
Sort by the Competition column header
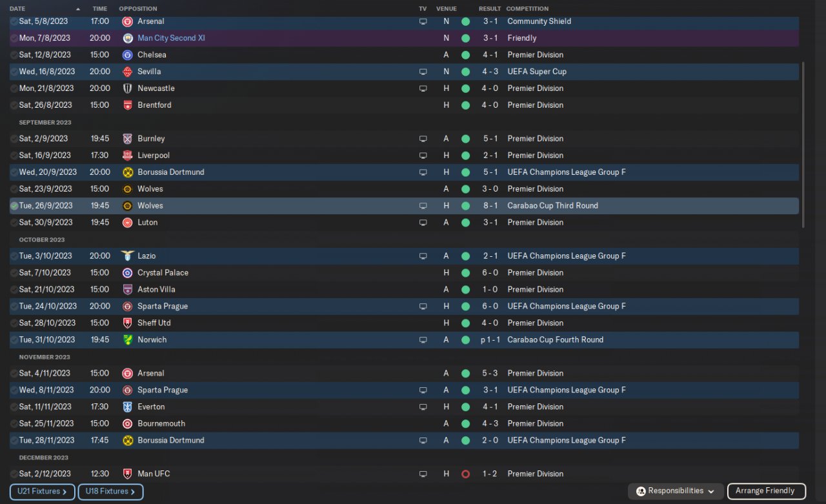527,9
